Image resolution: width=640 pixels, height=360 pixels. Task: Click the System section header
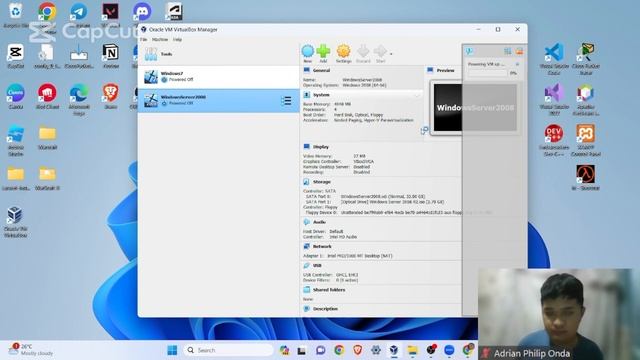320,95
